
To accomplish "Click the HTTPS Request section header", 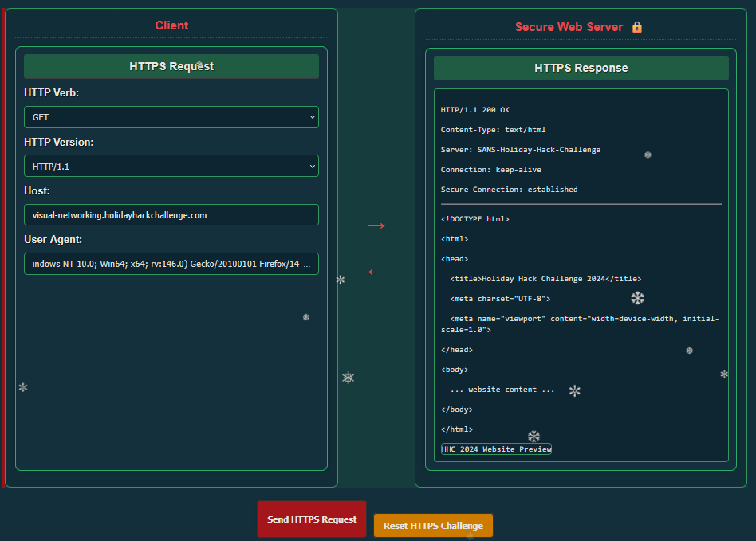I will point(171,66).
